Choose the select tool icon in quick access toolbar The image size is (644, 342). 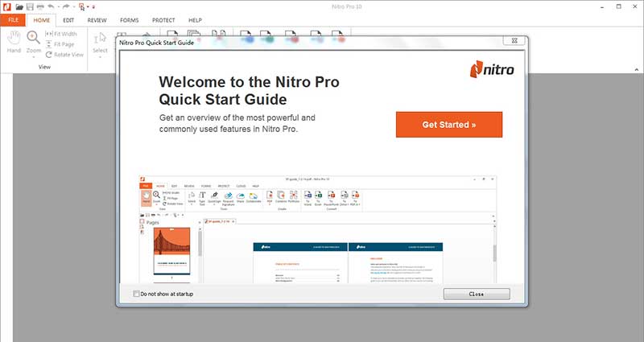pos(82,7)
